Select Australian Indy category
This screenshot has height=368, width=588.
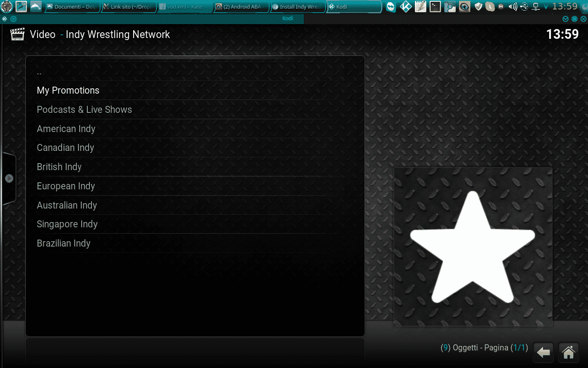pos(195,205)
